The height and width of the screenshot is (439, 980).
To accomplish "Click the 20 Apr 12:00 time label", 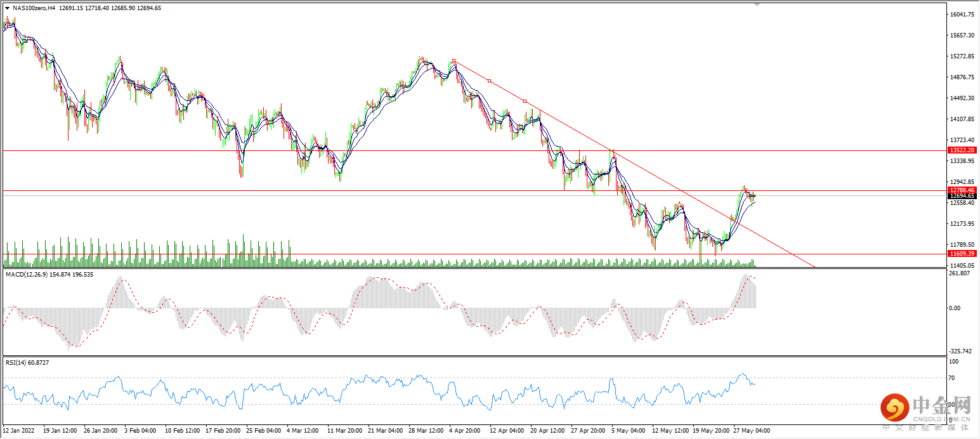I will [547, 430].
